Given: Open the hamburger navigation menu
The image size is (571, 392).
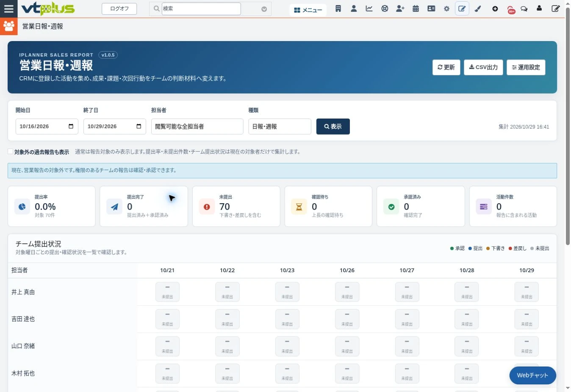Looking at the screenshot, I should point(8,8).
